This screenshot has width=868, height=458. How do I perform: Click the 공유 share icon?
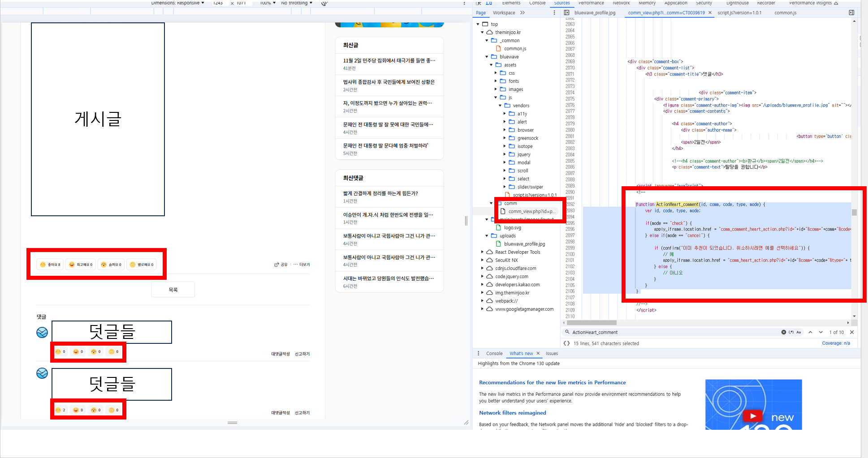[277, 265]
